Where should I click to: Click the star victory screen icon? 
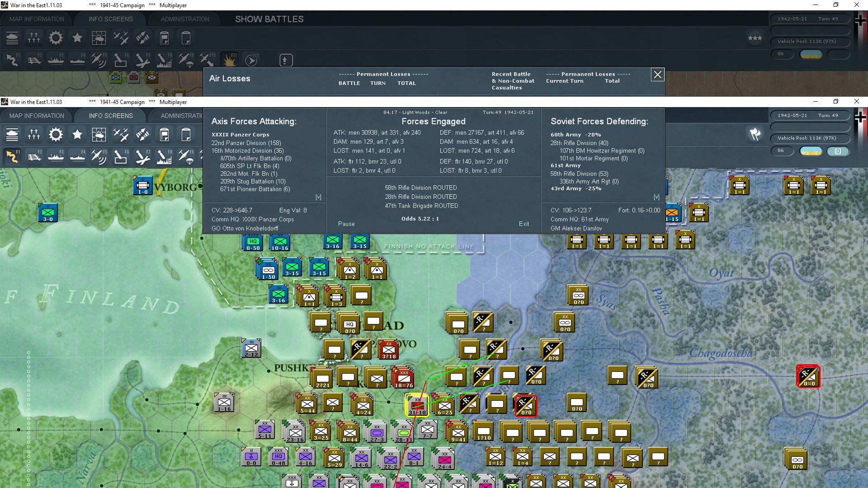(x=77, y=134)
